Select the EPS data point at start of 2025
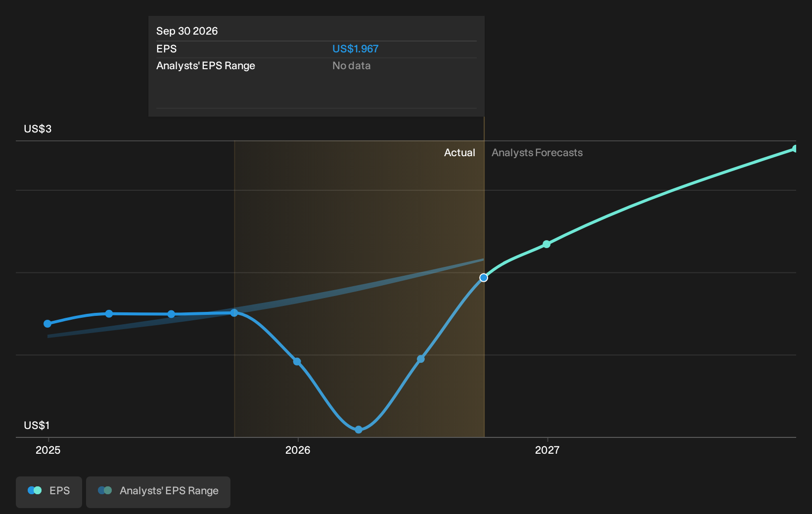Viewport: 812px width, 514px height. coord(47,324)
